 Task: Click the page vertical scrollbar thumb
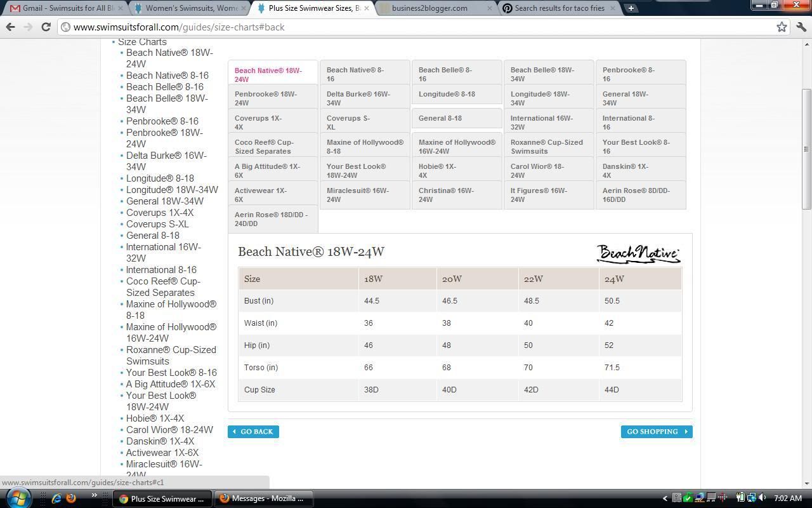point(806,149)
